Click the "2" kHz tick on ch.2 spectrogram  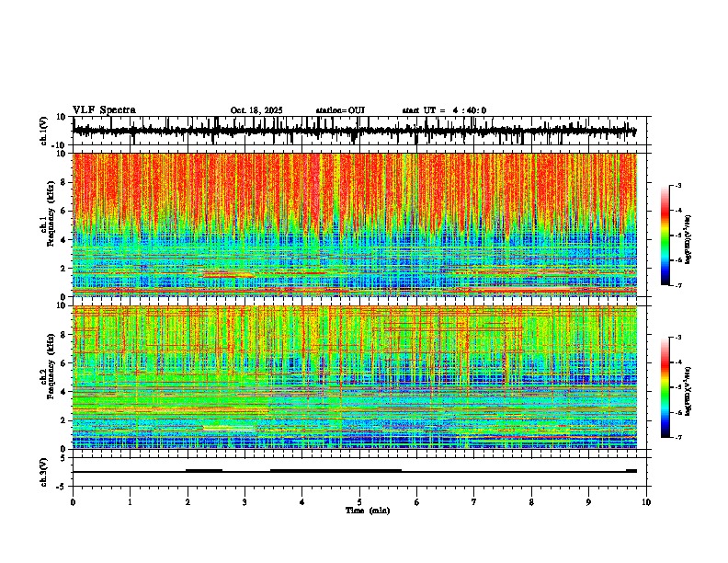tap(64, 420)
